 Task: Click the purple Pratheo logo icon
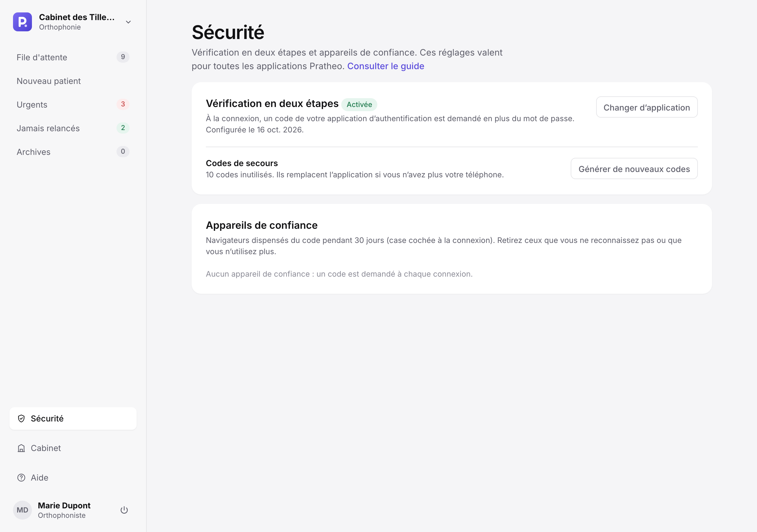point(22,22)
